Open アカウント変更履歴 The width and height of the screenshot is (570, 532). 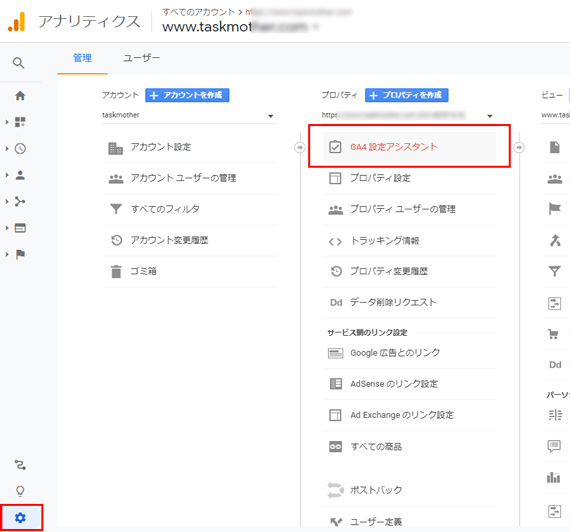[x=190, y=240]
